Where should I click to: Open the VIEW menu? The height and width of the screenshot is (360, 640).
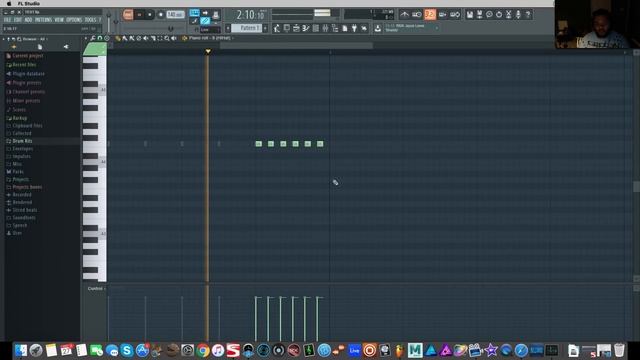[59, 20]
